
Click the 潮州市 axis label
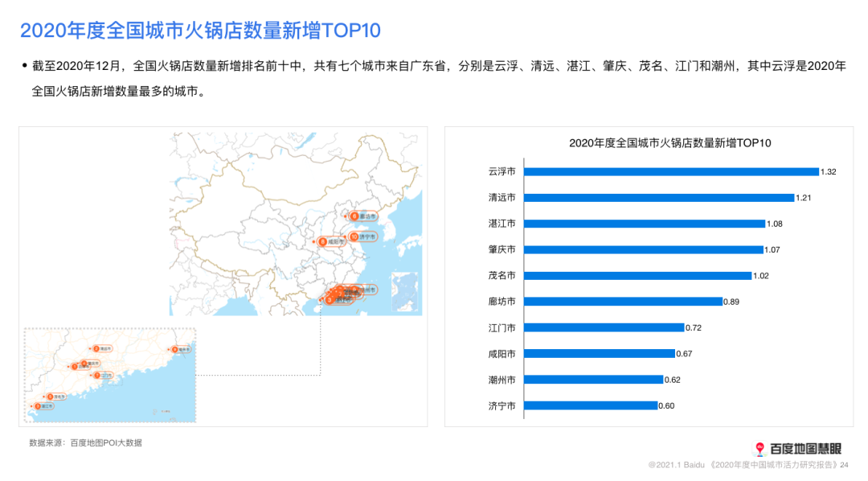pyautogui.click(x=502, y=380)
